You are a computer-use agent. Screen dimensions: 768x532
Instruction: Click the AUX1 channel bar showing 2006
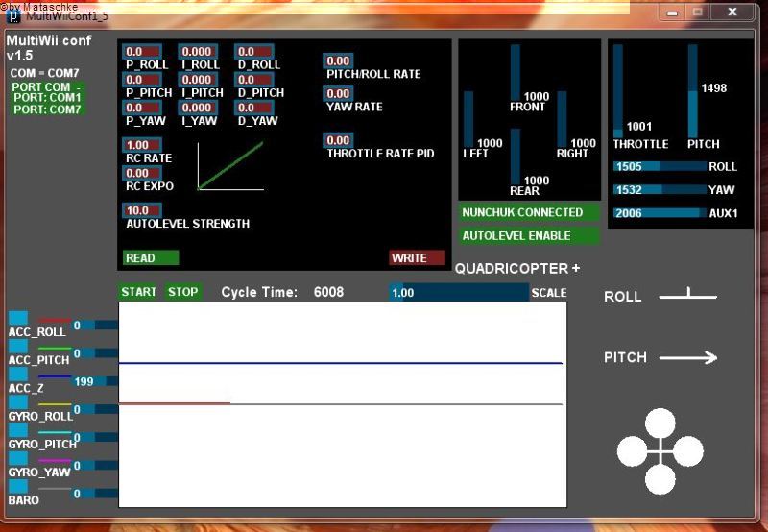click(660, 213)
